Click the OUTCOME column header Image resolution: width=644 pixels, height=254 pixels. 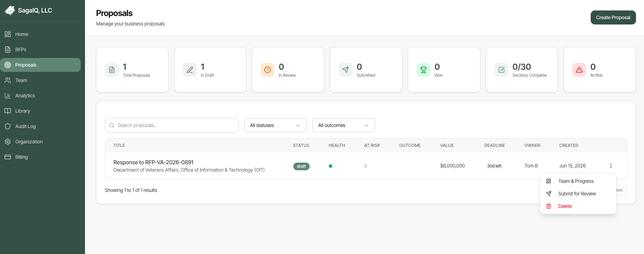pos(410,145)
